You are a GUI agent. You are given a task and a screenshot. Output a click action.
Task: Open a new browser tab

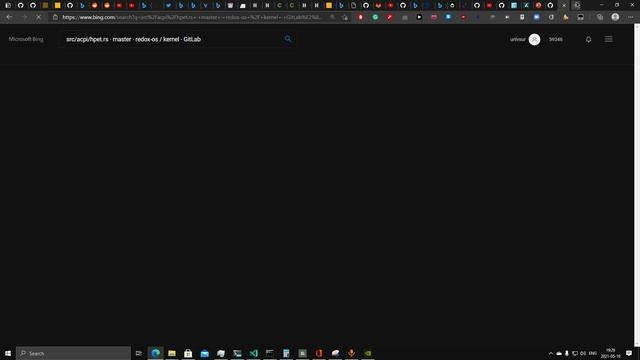(x=576, y=5)
